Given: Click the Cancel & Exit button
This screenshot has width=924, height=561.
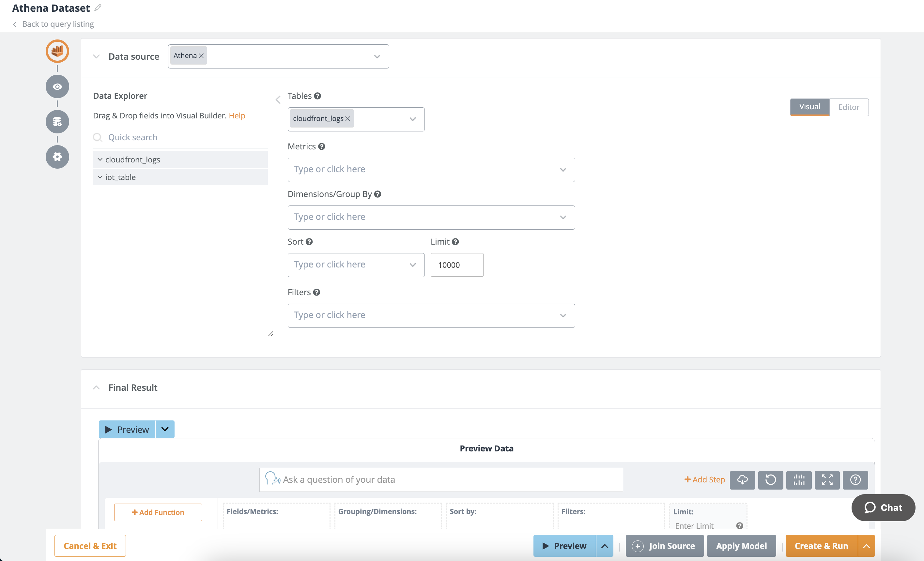Looking at the screenshot, I should point(90,546).
